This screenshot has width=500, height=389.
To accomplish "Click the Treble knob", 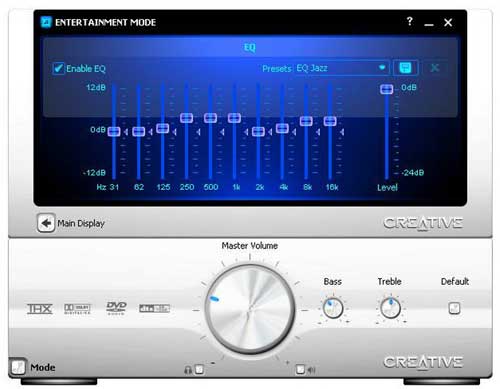I will pos(390,308).
